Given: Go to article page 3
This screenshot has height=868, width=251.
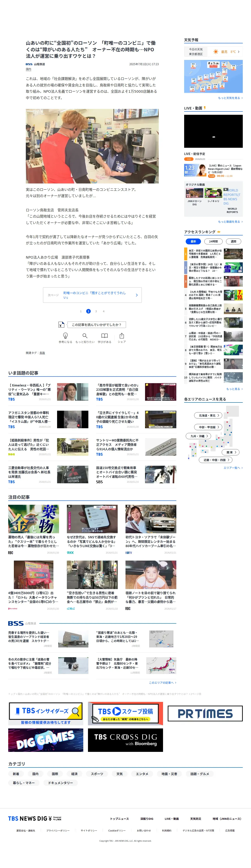Looking at the screenshot, I should point(96,311).
